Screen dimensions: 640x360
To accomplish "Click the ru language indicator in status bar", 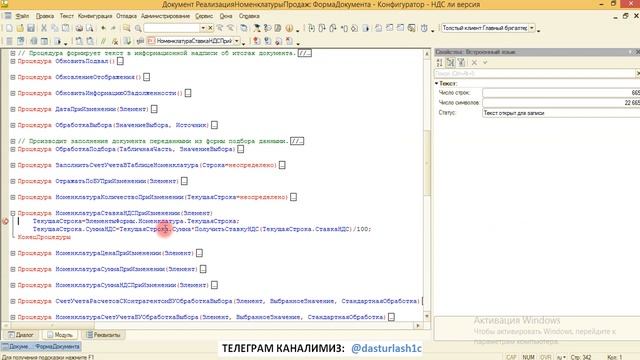I will pyautogui.click(x=562, y=357).
